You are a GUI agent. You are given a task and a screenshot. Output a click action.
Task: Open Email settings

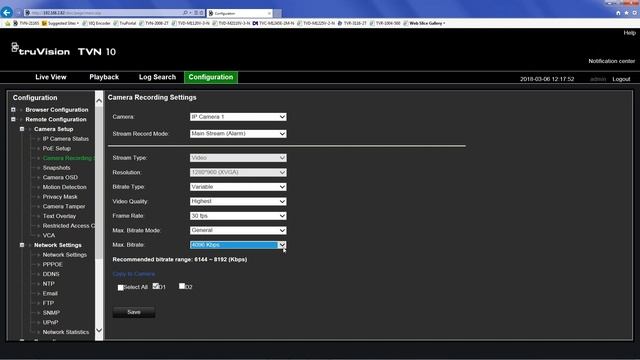(50, 293)
